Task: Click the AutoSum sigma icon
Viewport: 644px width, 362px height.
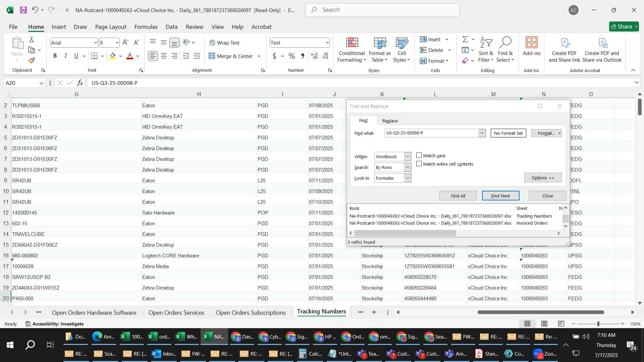Action: 465,39
